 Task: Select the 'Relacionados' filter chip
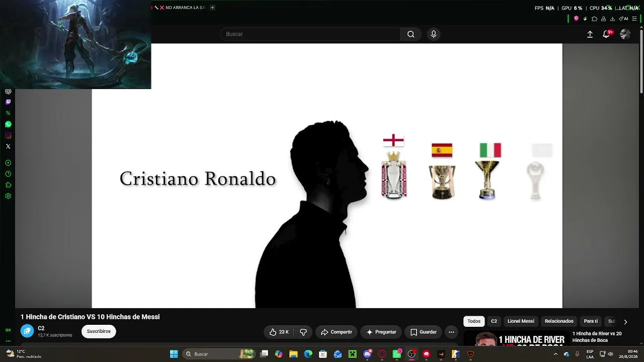[x=559, y=321]
